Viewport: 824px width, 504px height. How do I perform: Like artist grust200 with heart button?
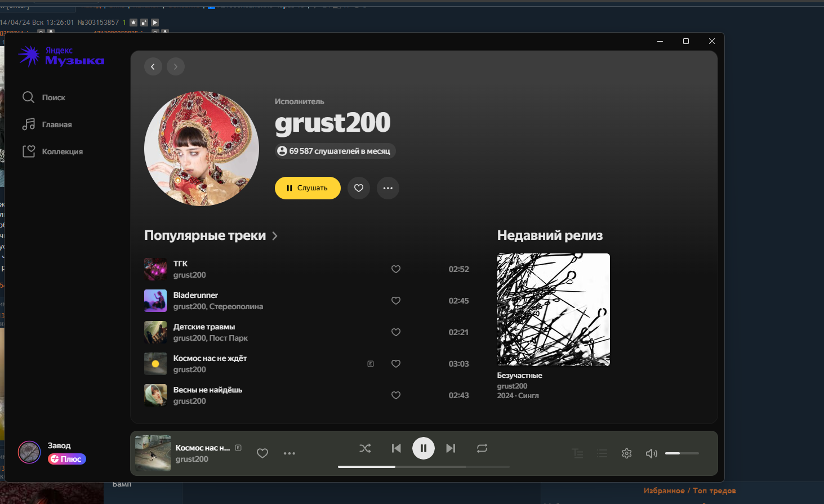click(359, 188)
